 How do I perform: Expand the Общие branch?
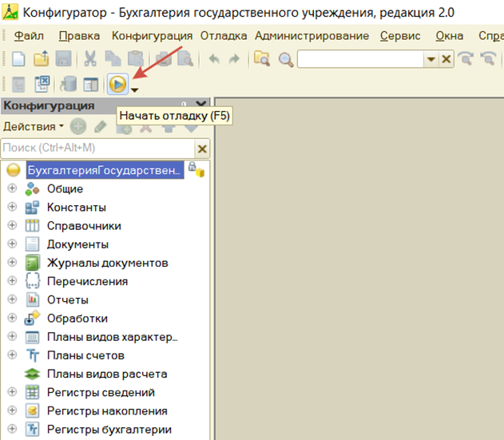pyautogui.click(x=12, y=188)
